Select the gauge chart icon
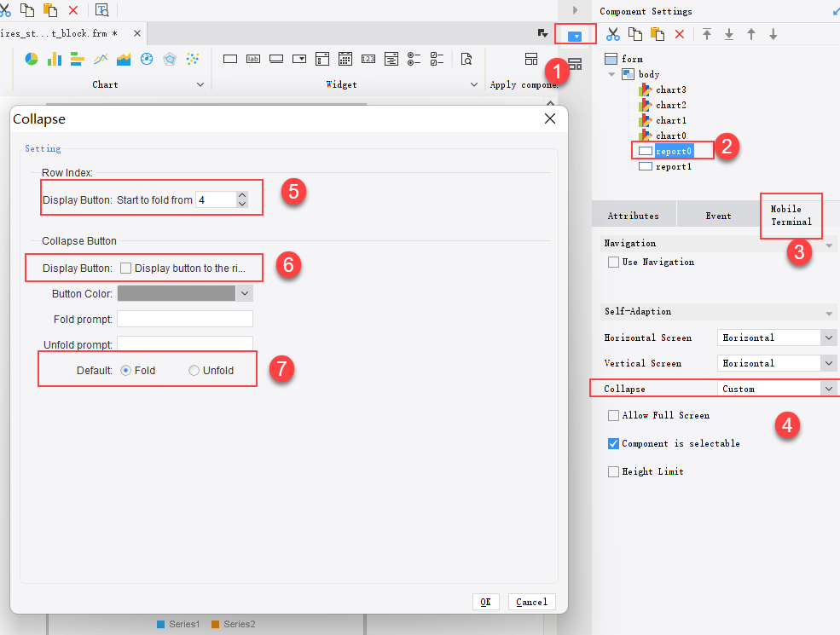Screen dimensions: 840x635 (x=147, y=59)
